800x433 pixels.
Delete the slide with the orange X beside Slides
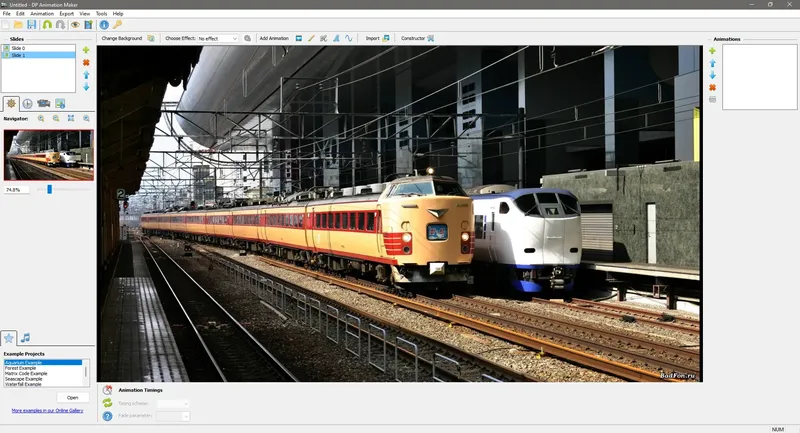[x=86, y=62]
